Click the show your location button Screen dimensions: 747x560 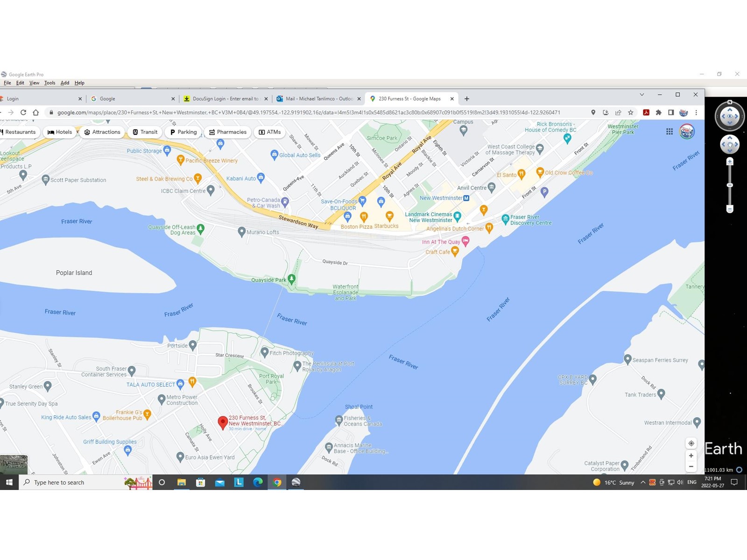tap(691, 443)
